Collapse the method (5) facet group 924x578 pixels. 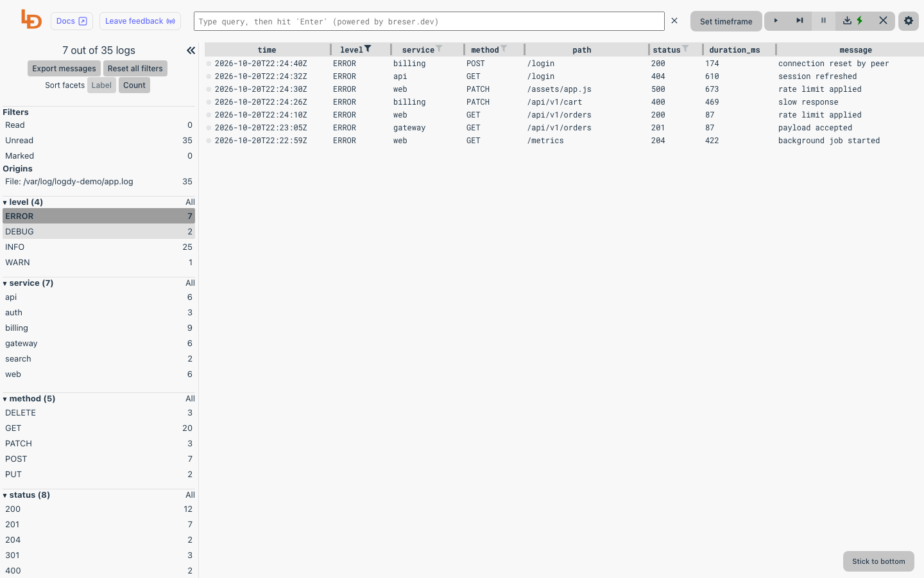point(29,399)
